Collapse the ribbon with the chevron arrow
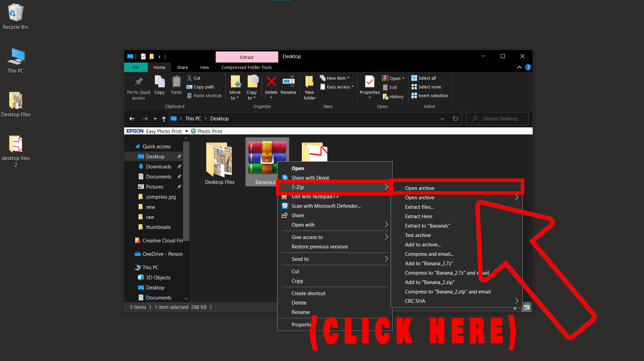The width and height of the screenshot is (644, 361). click(519, 67)
